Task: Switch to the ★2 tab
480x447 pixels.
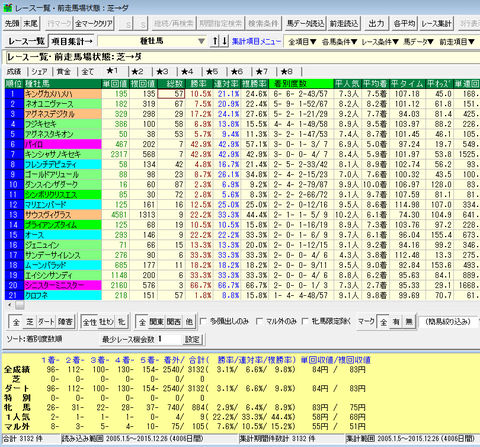Action: point(137,72)
